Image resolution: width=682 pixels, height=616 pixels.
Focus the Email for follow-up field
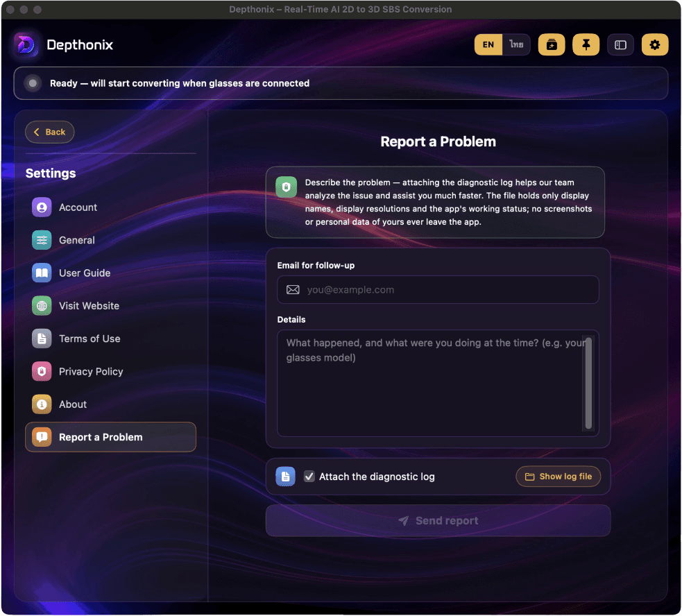[438, 290]
